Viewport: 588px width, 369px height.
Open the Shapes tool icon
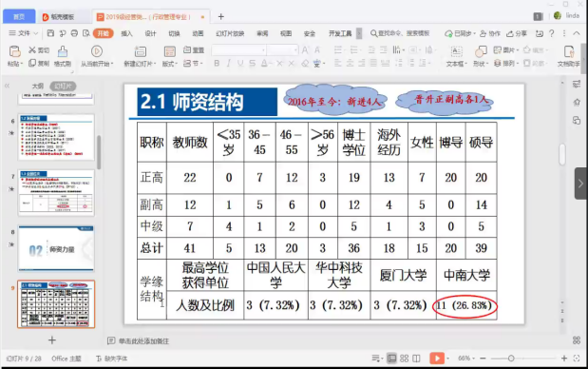[x=481, y=51]
